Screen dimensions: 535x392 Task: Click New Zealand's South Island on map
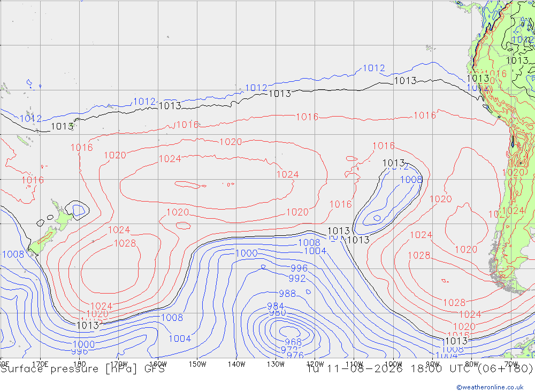coord(43,242)
